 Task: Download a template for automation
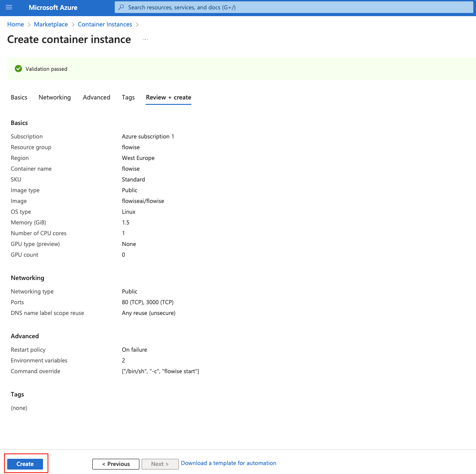229,463
